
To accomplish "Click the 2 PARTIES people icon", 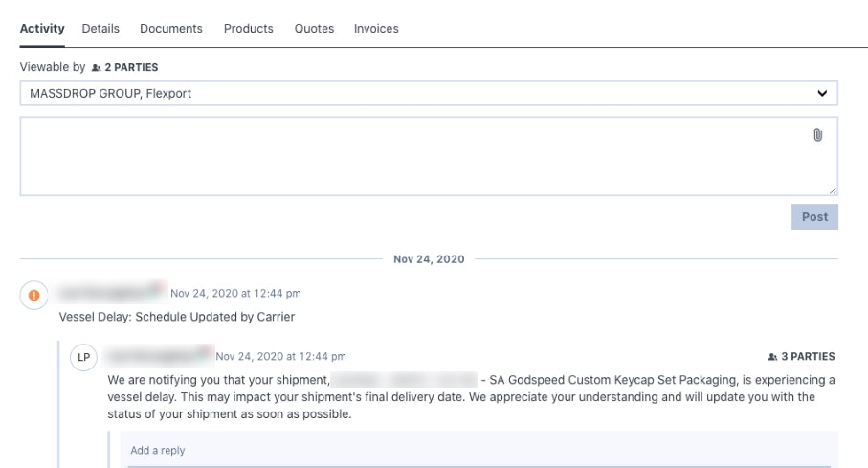I will (96, 68).
